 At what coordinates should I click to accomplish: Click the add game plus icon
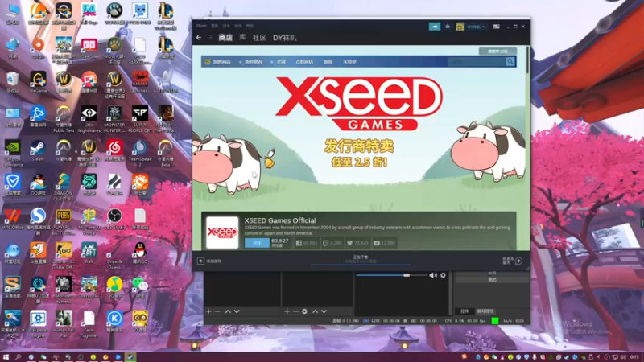(200, 261)
